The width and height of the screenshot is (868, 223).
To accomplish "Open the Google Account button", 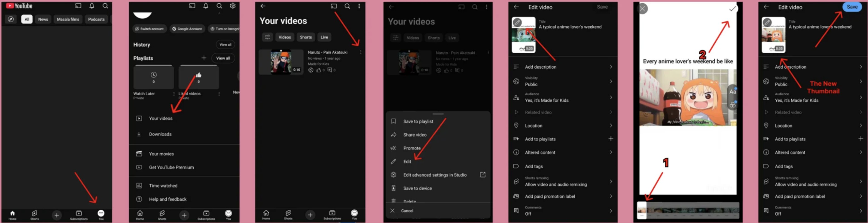I will tap(187, 29).
